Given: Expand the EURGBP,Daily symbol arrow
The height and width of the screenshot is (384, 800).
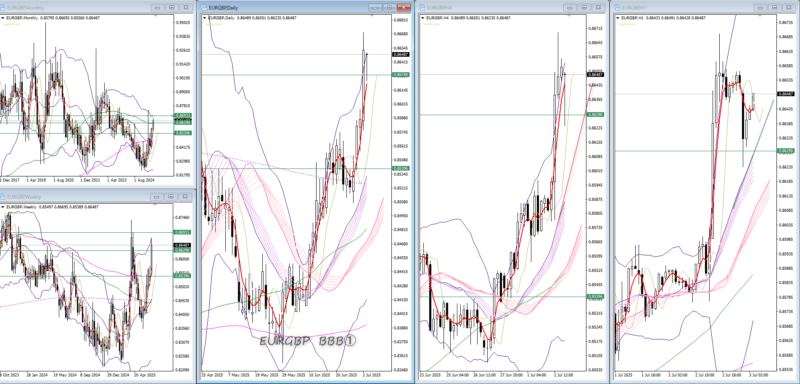Looking at the screenshot, I should [x=205, y=18].
